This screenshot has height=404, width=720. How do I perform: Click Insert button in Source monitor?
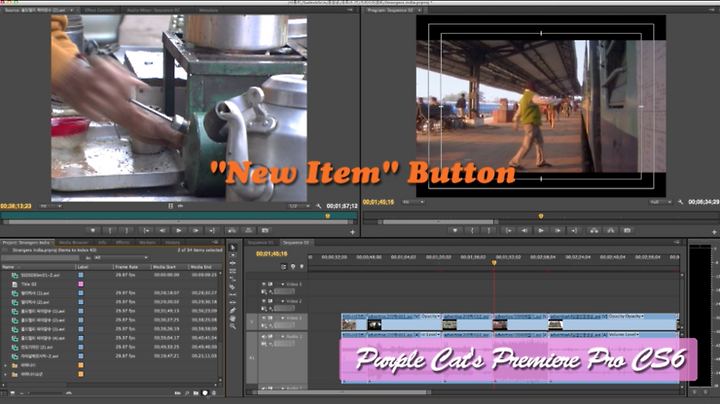click(x=232, y=230)
